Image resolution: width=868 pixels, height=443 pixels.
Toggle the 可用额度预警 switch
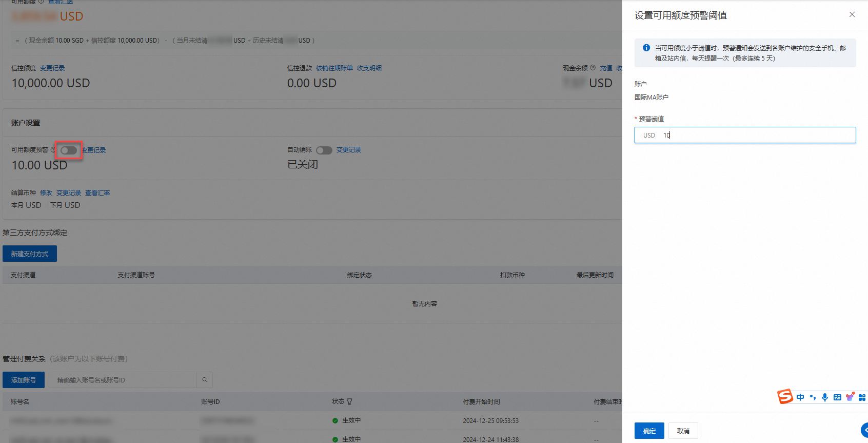[x=69, y=150]
